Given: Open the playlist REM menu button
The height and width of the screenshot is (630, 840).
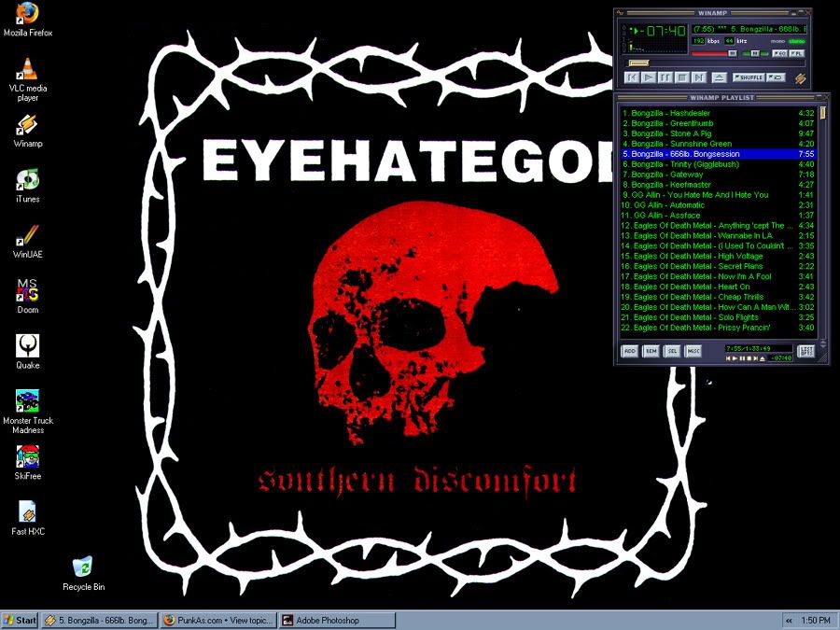Looking at the screenshot, I should [651, 351].
